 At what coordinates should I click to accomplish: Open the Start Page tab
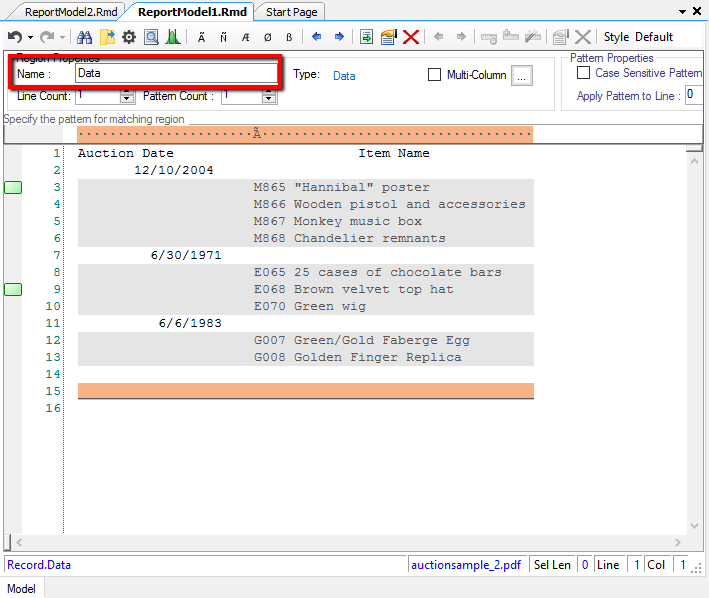point(291,12)
